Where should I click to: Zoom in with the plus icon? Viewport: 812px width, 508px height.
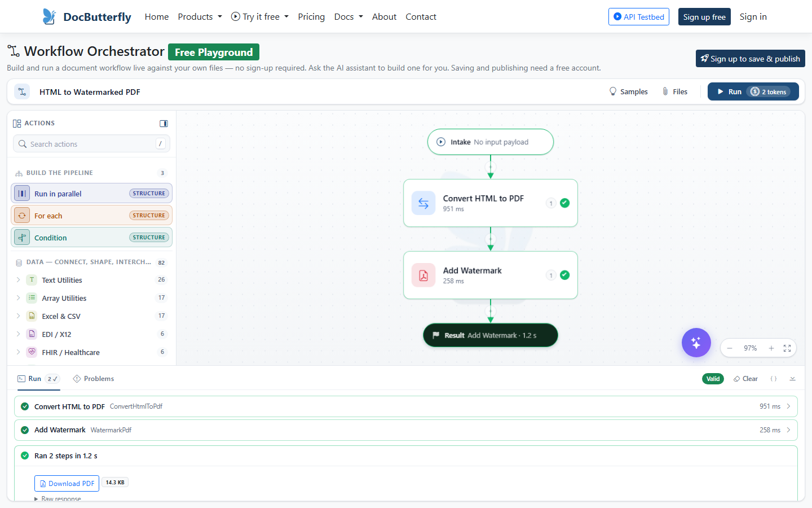[x=771, y=348]
